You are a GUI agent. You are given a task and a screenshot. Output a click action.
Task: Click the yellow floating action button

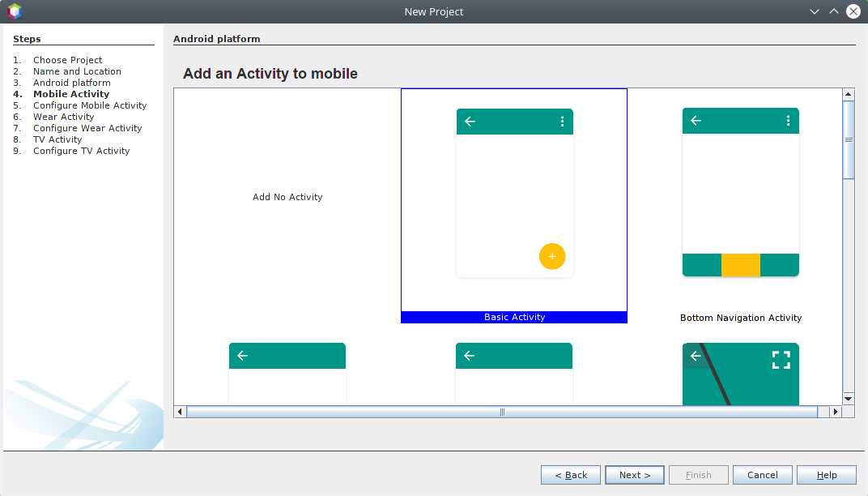click(x=552, y=256)
